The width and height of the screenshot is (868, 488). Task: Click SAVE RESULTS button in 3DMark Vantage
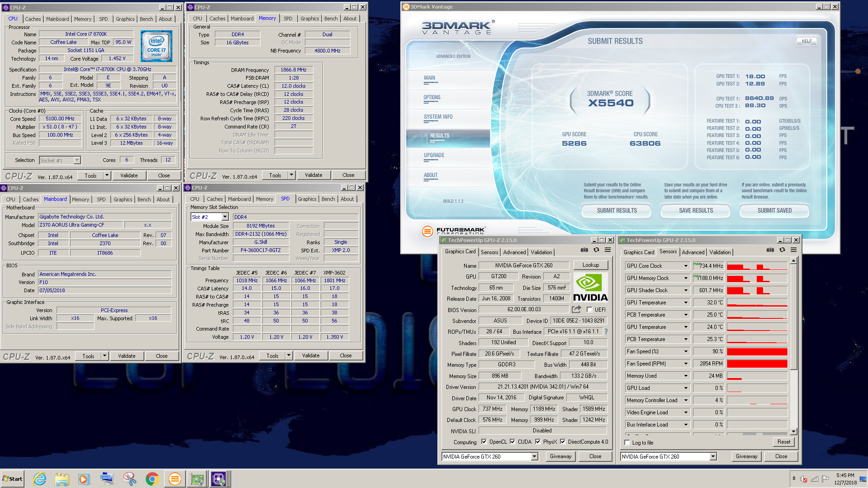pos(696,210)
